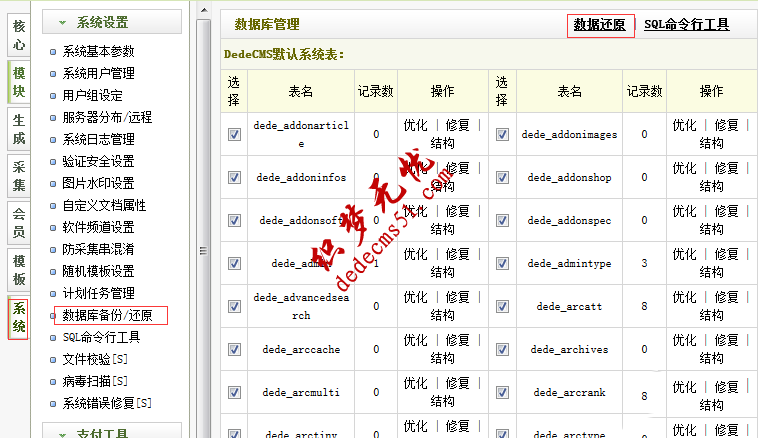Open 病毒扫描[S] tool
Image resolution: width=758 pixels, height=438 pixels.
(95, 381)
